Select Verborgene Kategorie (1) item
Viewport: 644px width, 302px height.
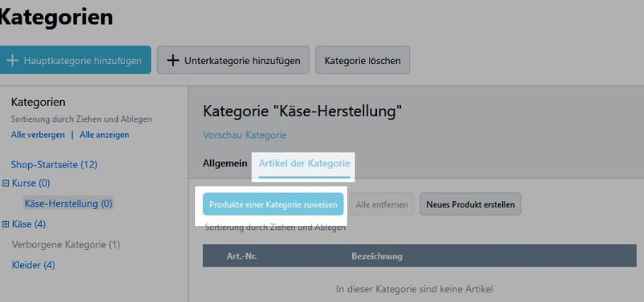pos(66,244)
